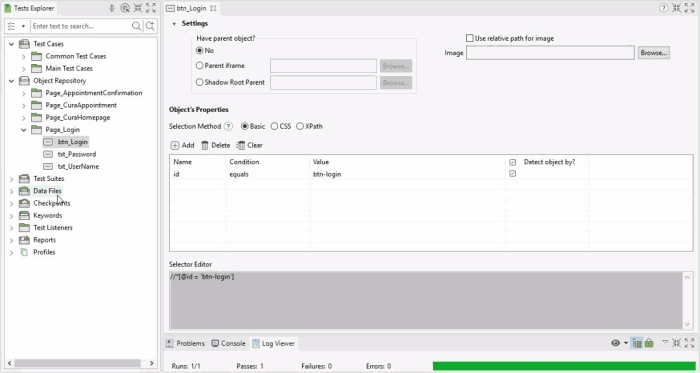Toggle the Detect object by header checkbox
Screen dimensions: 700x373
(x=512, y=162)
